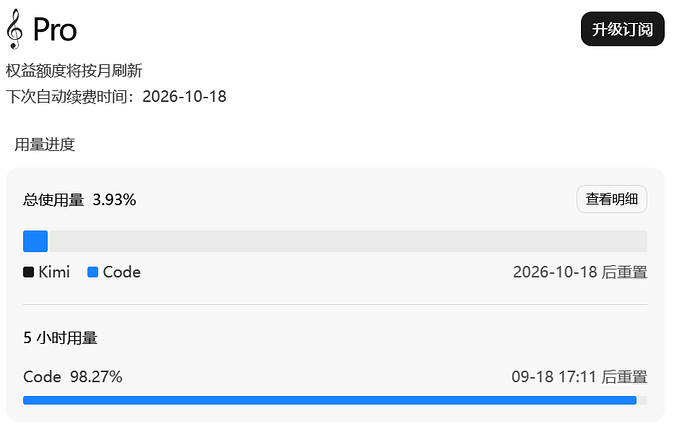Click the 下次自动续费时间 renewal date line

[x=116, y=96]
